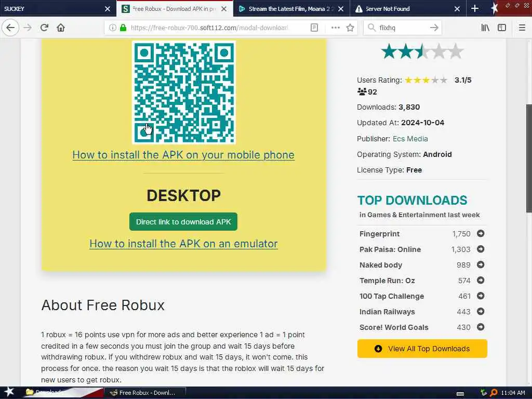Open 100 Tap Challenge entry
Image resolution: width=532 pixels, height=399 pixels.
(x=392, y=296)
